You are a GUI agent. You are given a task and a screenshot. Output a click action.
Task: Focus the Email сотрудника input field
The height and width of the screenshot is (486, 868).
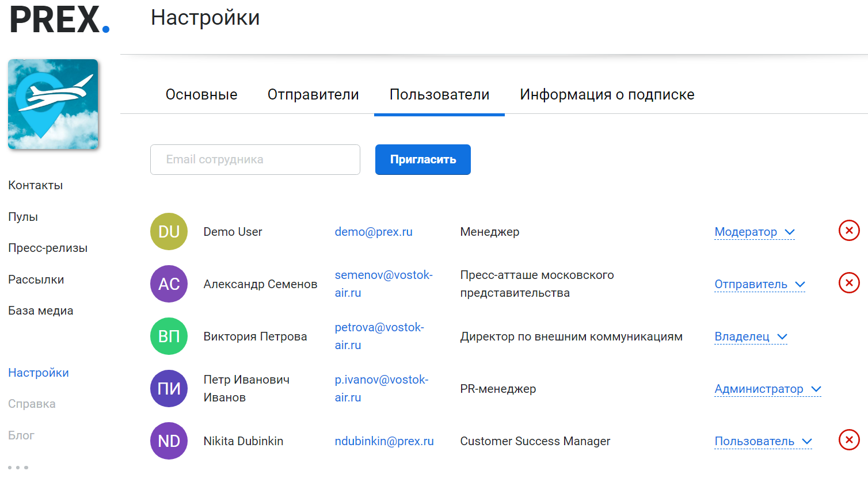click(255, 159)
